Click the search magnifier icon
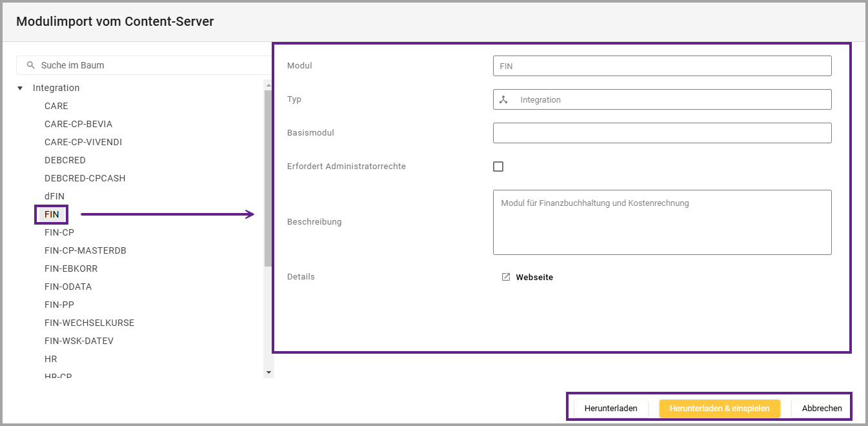The image size is (868, 426). 30,65
